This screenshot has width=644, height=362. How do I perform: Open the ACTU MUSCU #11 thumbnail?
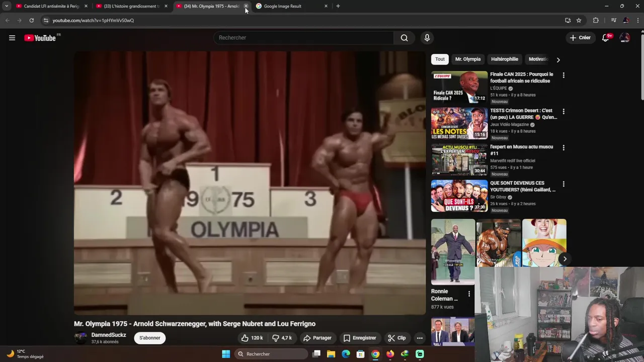[x=459, y=159]
